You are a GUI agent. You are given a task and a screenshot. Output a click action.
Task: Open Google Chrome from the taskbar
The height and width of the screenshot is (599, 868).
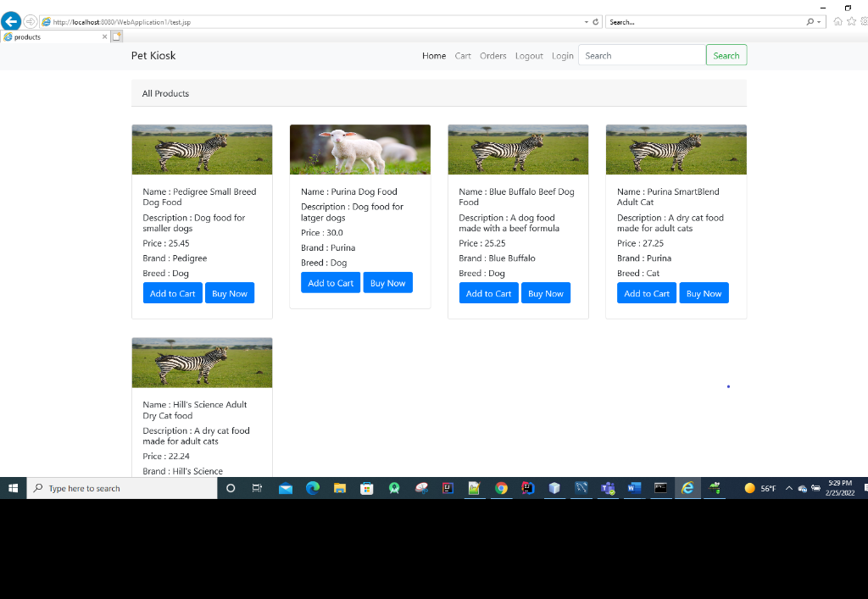[x=502, y=488]
